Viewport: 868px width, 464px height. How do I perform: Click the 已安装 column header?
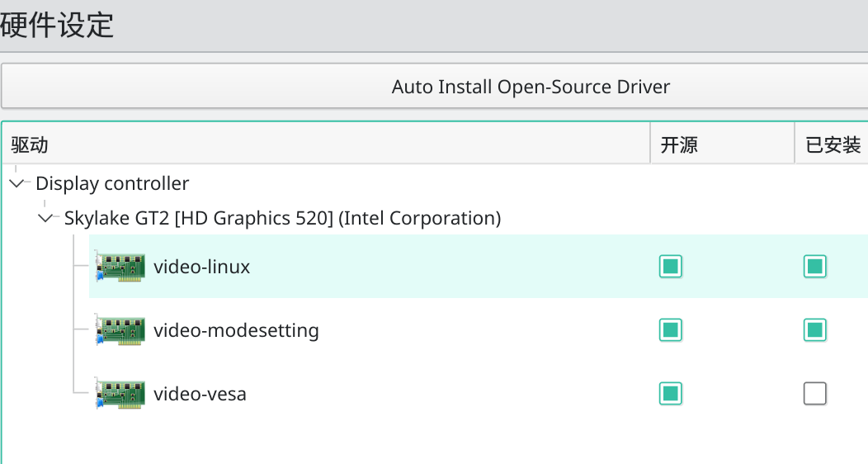tap(833, 145)
